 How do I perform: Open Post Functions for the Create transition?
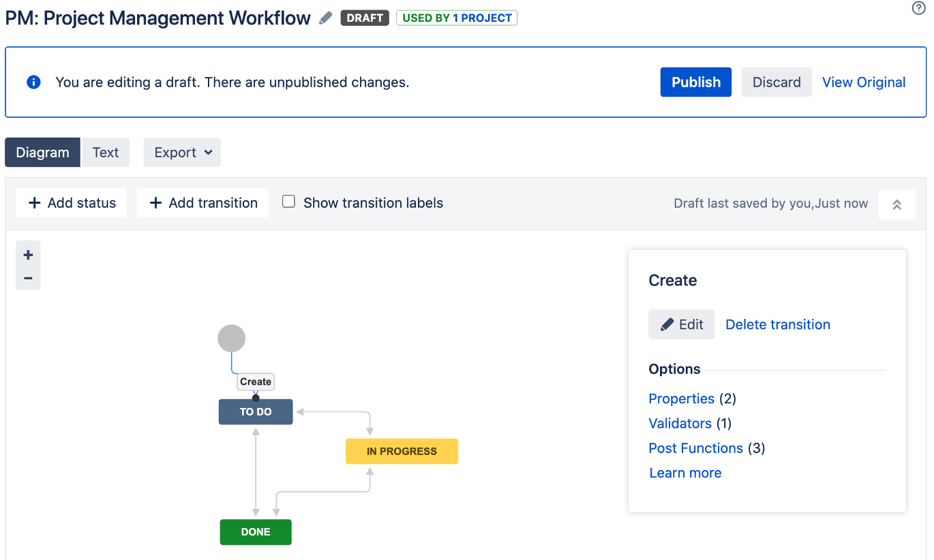click(x=695, y=448)
